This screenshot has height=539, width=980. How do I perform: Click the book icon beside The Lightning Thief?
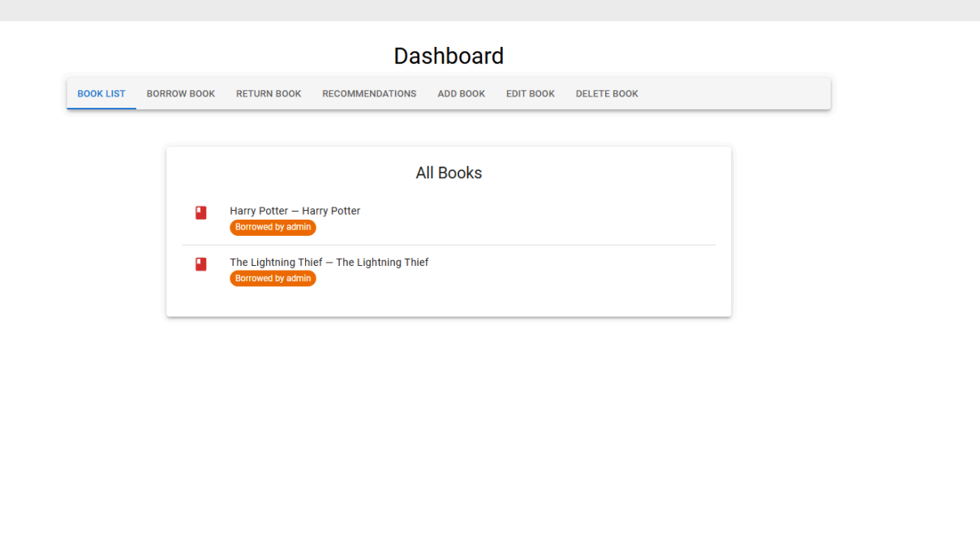point(200,263)
